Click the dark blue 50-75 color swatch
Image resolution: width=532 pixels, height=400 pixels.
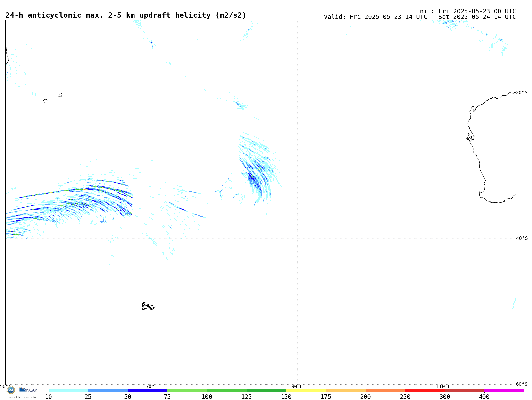click(x=148, y=391)
